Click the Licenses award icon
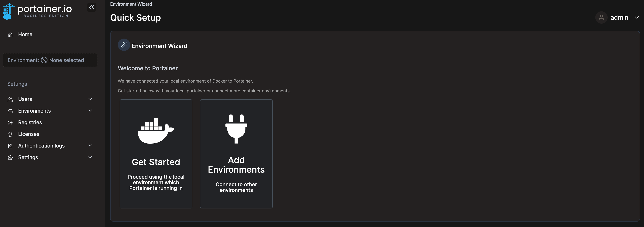Image resolution: width=644 pixels, height=227 pixels. pos(10,134)
